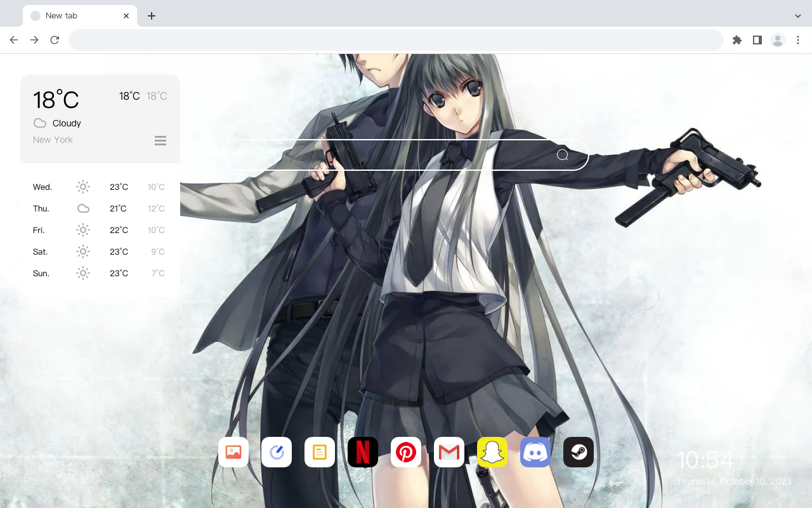Screen dimensions: 812x508
Task: Open the Gmail shortcut
Action: [x=449, y=452]
